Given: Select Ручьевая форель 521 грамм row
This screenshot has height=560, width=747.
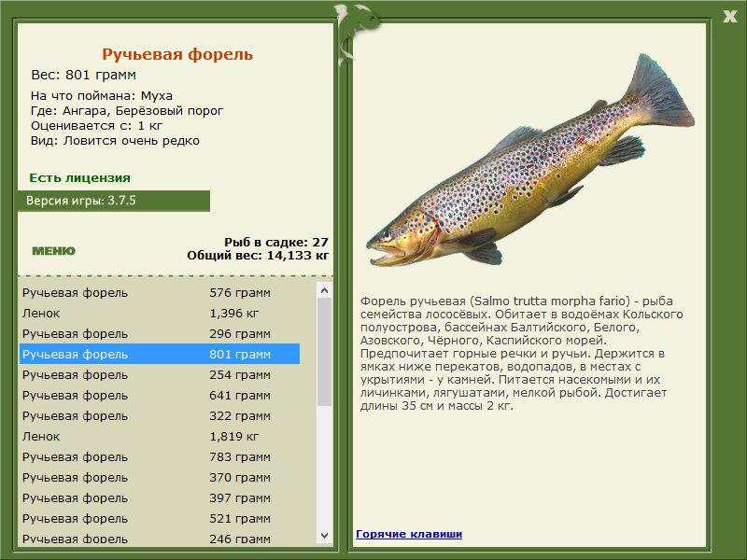Looking at the screenshot, I should pyautogui.click(x=160, y=518).
